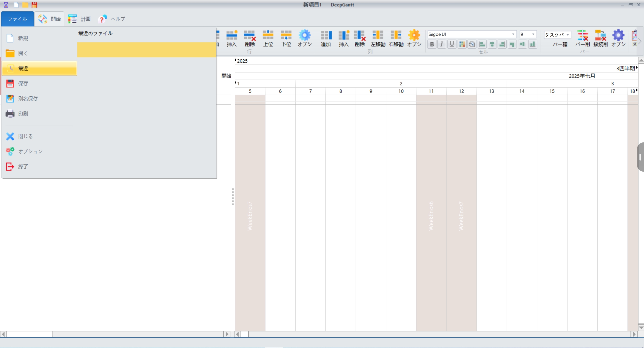Click the pane splitter dotted handle
This screenshot has height=348, width=644.
tap(233, 197)
